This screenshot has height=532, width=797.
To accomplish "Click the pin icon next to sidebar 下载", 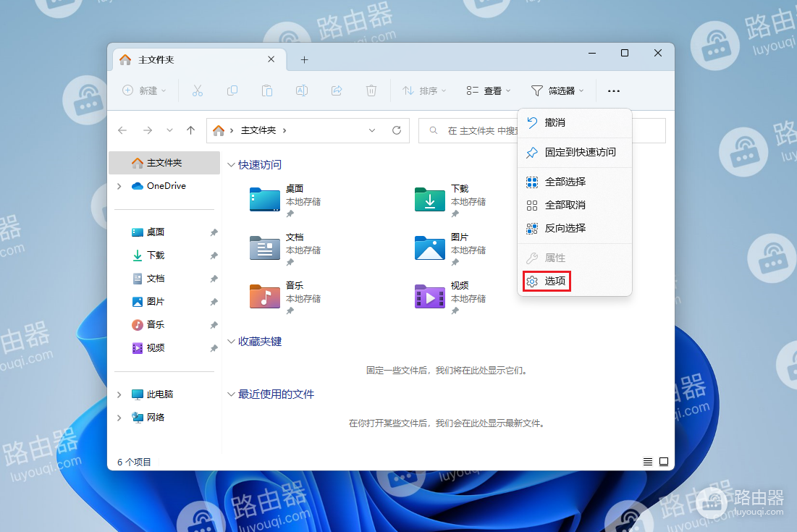I will (214, 256).
